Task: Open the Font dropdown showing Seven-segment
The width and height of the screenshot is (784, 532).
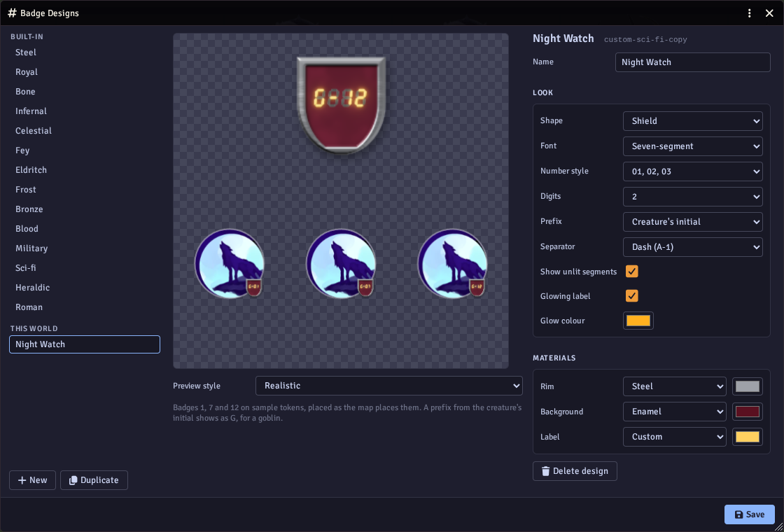Action: tap(692, 146)
